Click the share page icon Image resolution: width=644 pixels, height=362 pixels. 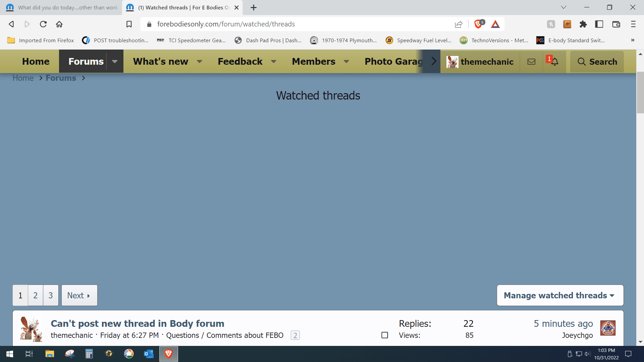pos(459,24)
